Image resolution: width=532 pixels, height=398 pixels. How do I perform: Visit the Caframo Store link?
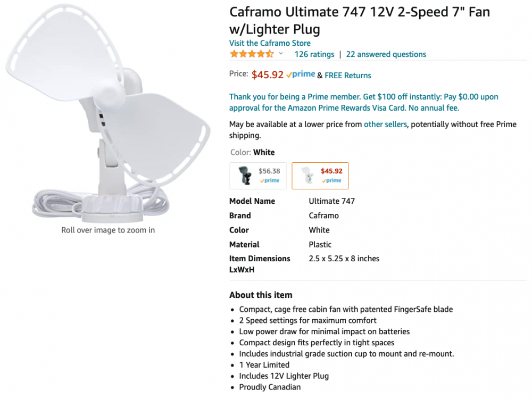tap(270, 43)
